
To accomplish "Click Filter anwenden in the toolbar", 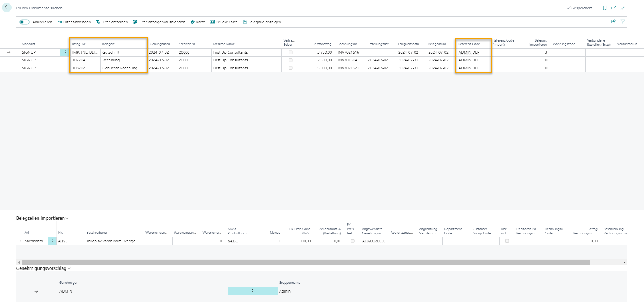I will coord(74,22).
